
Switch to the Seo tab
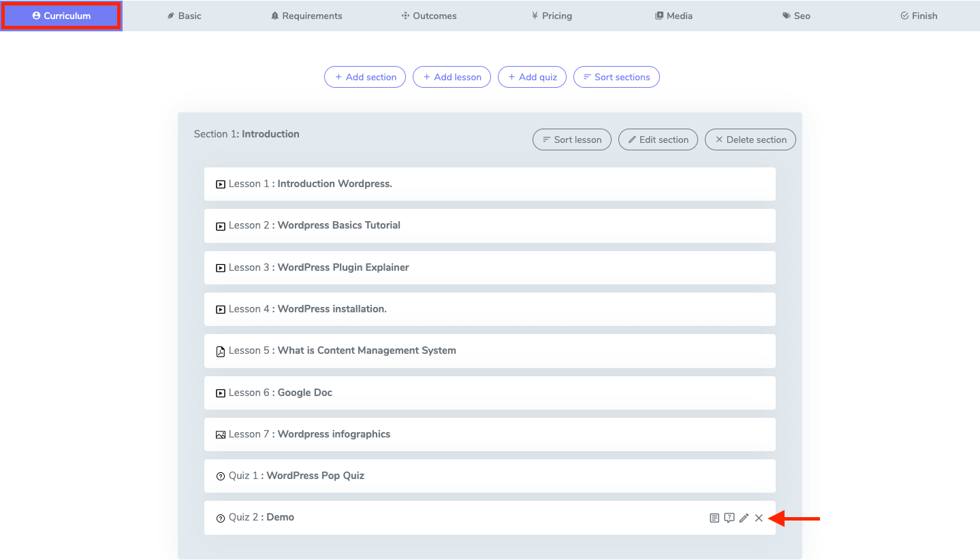click(796, 16)
